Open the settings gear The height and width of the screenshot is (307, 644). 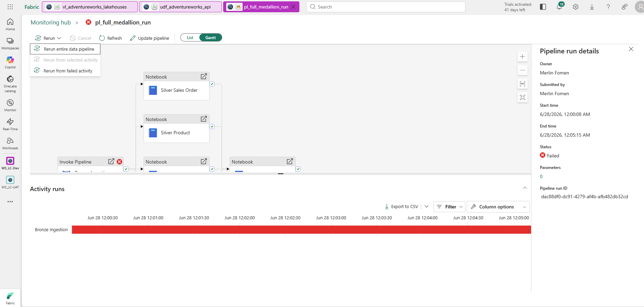point(576,7)
